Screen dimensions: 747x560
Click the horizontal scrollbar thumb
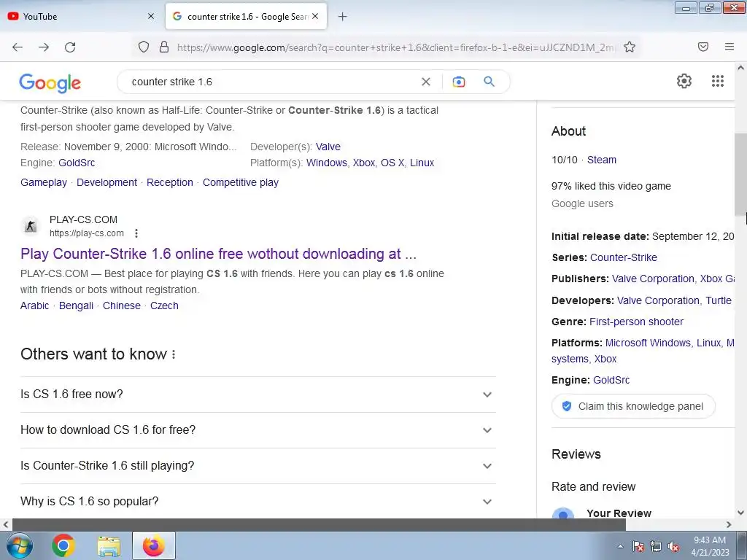pos(319,524)
